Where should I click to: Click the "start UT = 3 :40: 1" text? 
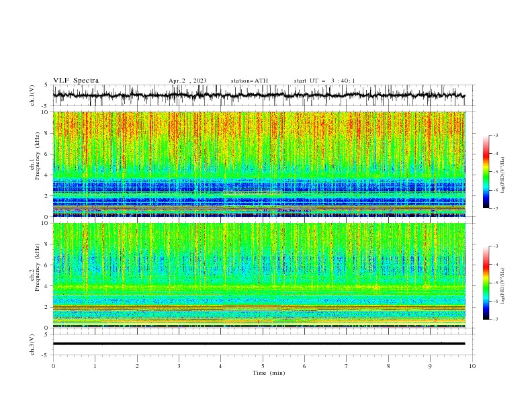click(x=324, y=81)
